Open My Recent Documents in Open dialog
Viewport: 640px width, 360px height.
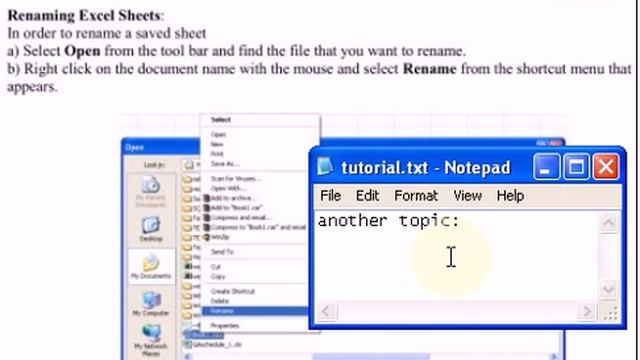tap(151, 192)
